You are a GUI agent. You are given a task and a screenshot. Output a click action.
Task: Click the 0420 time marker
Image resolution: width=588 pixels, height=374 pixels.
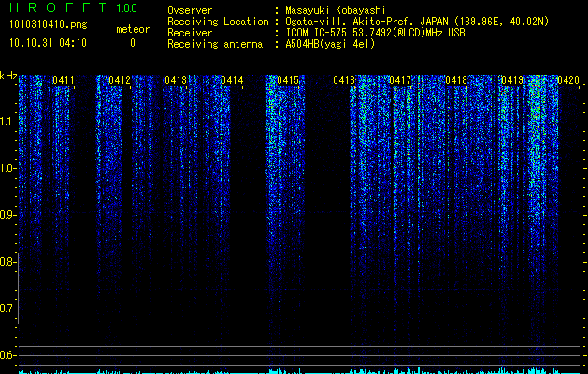click(568, 80)
